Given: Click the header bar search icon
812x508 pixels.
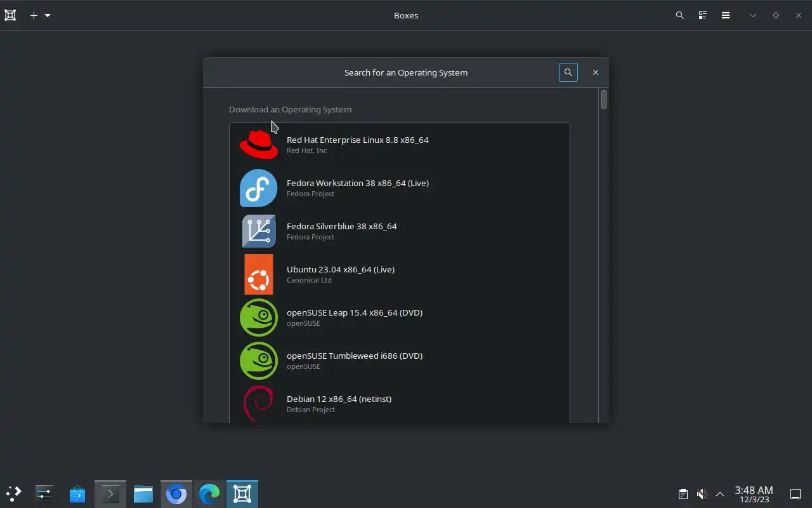Looking at the screenshot, I should pyautogui.click(x=679, y=15).
